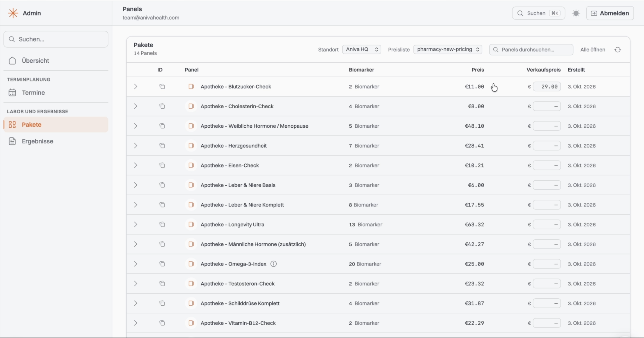Expand the Männliche Hormone (zusätzlich) row
Image resolution: width=644 pixels, height=338 pixels.
coord(135,244)
